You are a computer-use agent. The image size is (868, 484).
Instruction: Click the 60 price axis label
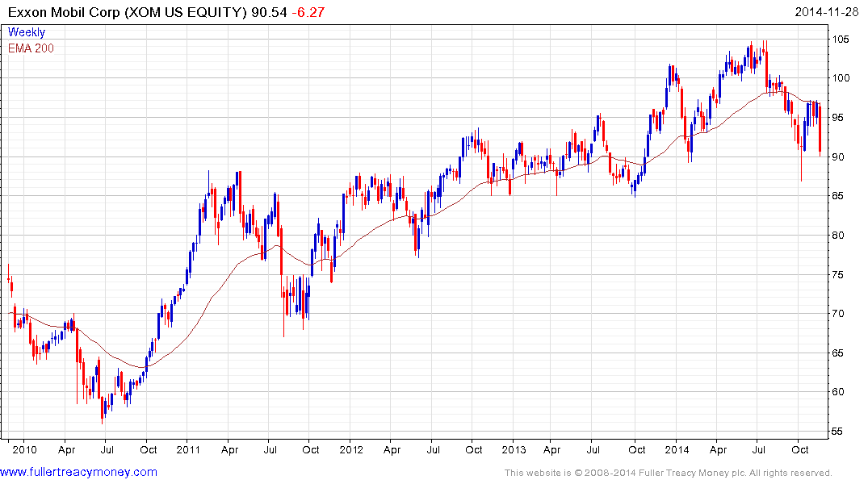pos(838,392)
